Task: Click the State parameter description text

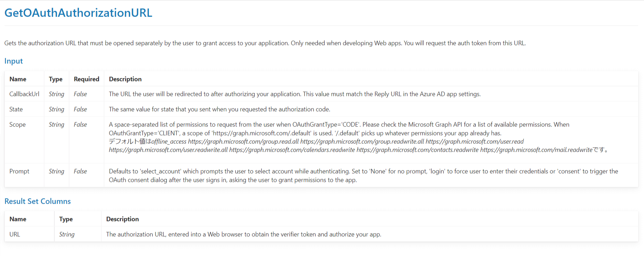Action: [x=220, y=109]
